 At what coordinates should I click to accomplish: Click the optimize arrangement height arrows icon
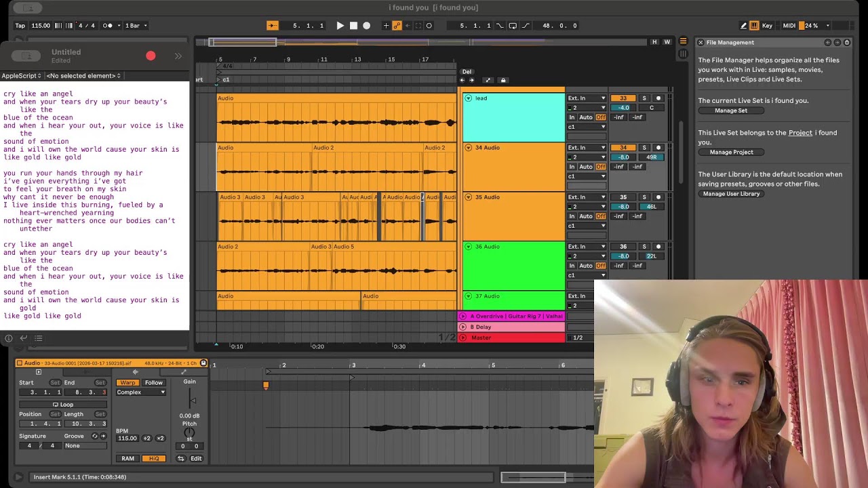[x=488, y=81]
